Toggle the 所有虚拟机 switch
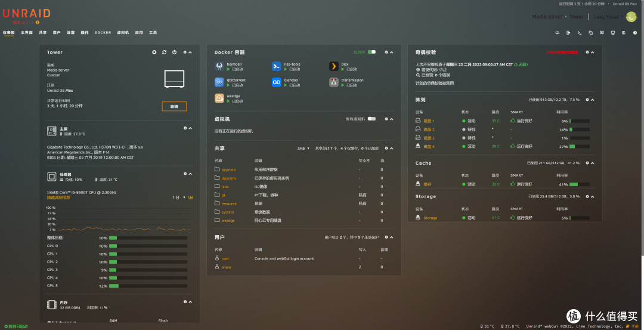 (x=371, y=119)
